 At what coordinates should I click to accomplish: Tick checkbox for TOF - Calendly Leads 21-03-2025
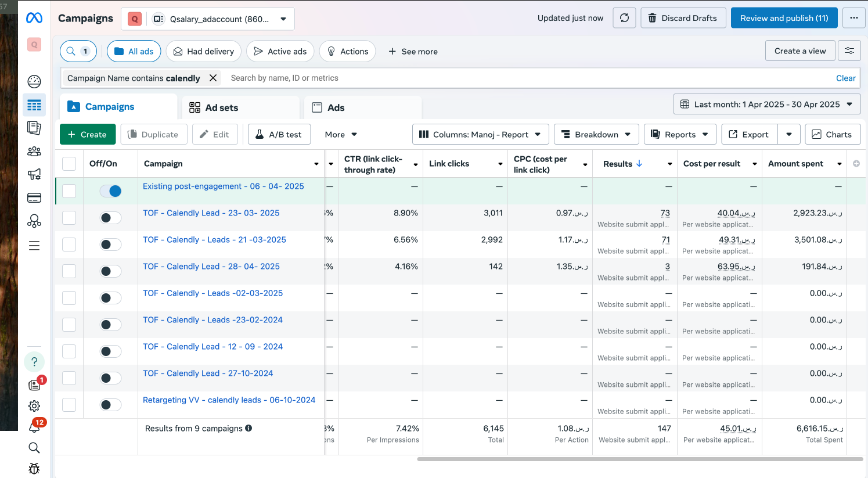click(x=69, y=245)
